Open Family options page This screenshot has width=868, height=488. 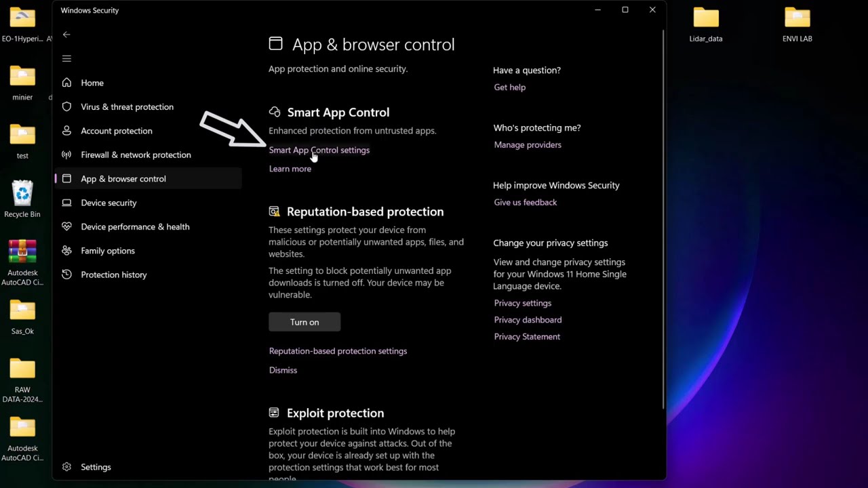tap(108, 251)
